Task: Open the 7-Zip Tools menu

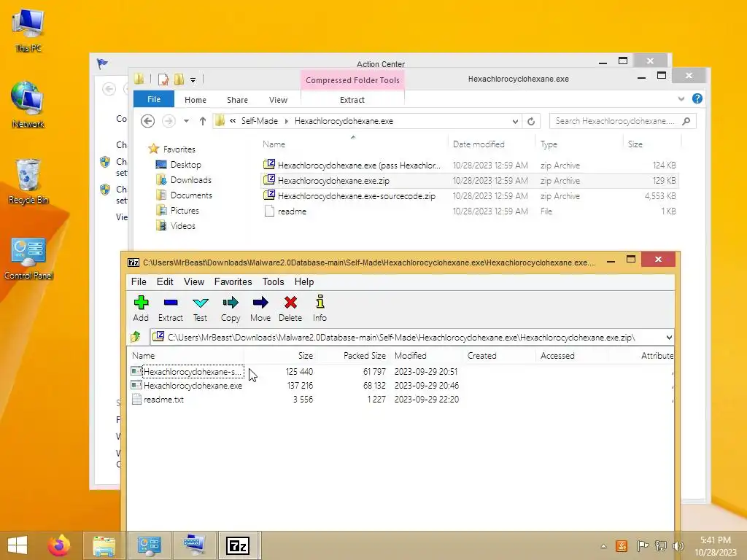Action: pos(273,282)
